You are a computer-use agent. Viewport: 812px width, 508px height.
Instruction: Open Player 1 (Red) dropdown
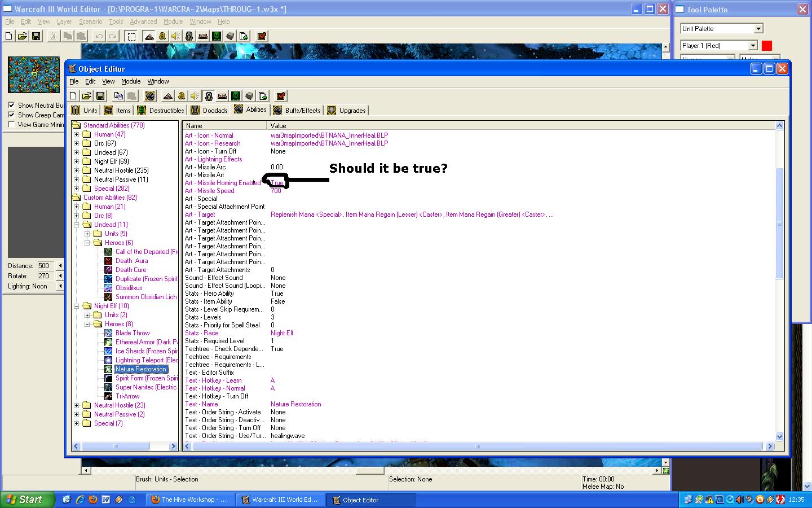(x=753, y=46)
